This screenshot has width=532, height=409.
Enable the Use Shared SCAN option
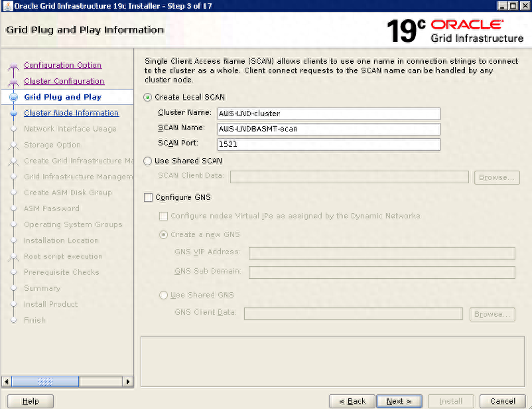tap(147, 161)
